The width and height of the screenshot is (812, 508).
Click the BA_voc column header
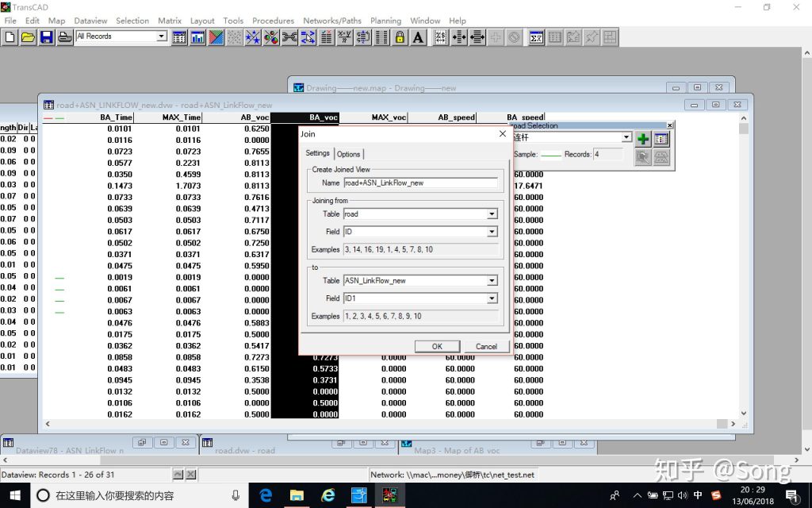[324, 117]
